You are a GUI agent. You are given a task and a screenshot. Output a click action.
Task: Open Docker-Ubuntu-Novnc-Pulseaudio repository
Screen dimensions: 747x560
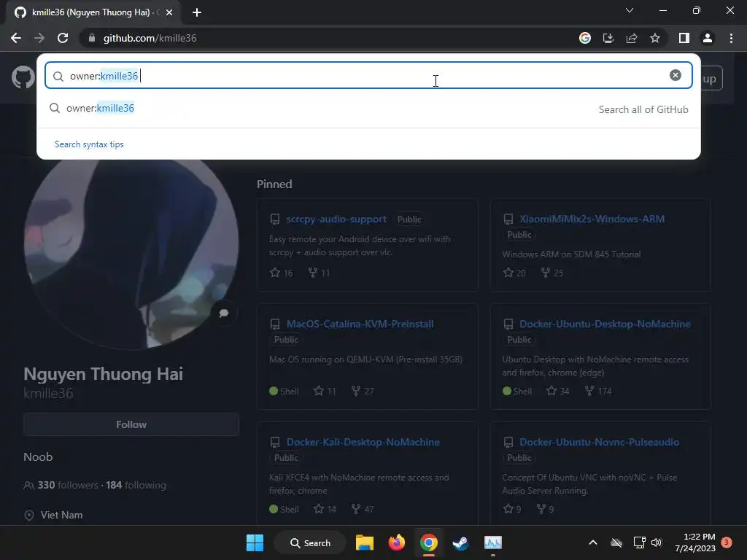(x=600, y=442)
